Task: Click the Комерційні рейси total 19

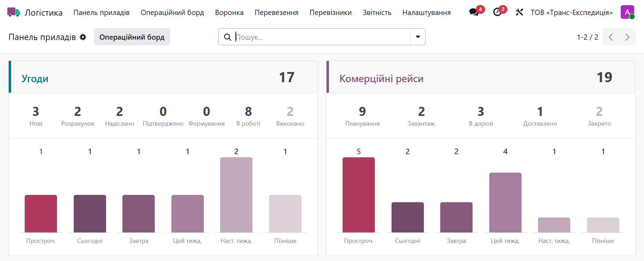Action: 604,77
